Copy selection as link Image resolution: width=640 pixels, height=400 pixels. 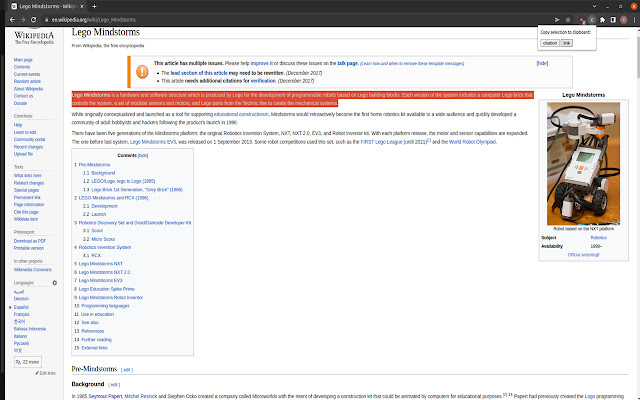pos(567,43)
